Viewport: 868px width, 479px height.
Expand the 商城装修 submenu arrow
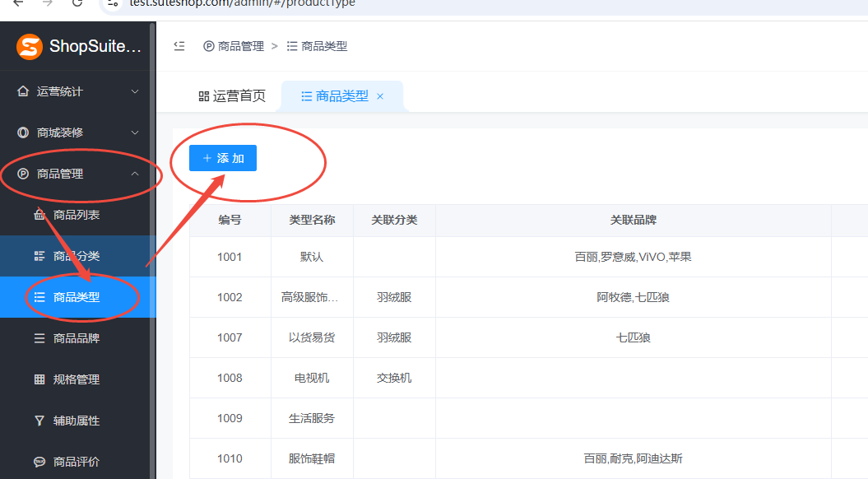136,133
